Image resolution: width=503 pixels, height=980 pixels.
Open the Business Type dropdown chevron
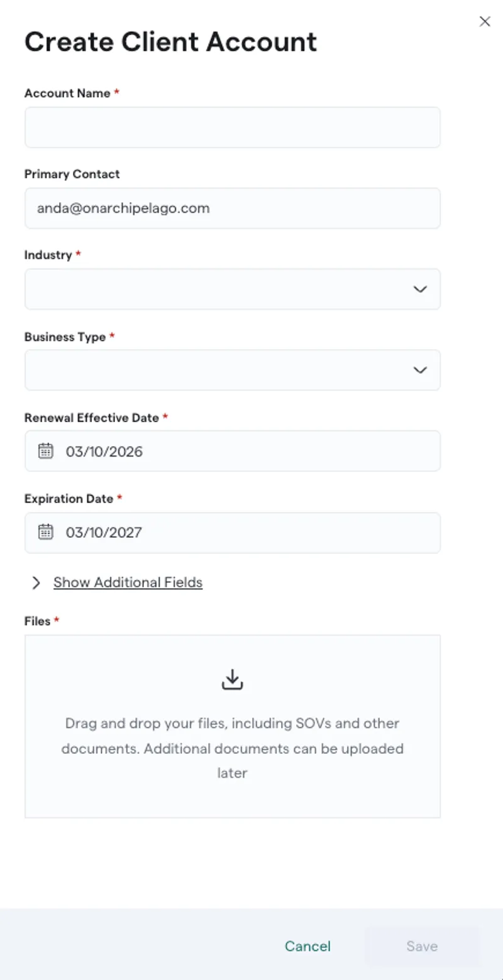pyautogui.click(x=420, y=370)
